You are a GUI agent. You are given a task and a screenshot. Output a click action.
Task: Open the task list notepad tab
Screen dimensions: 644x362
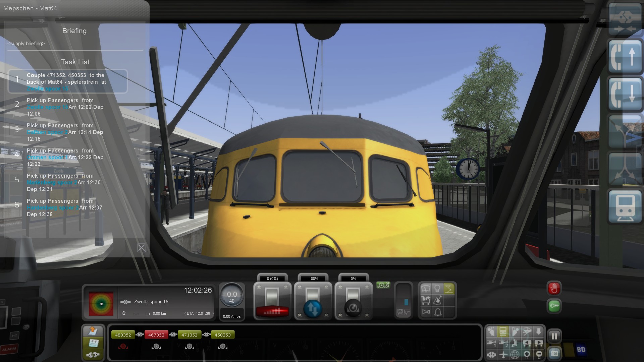[x=93, y=343]
